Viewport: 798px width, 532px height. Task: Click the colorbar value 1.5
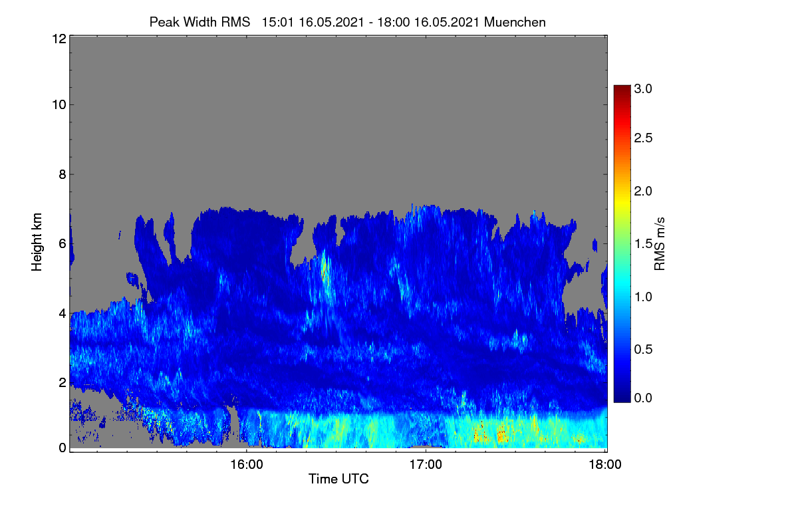(643, 244)
